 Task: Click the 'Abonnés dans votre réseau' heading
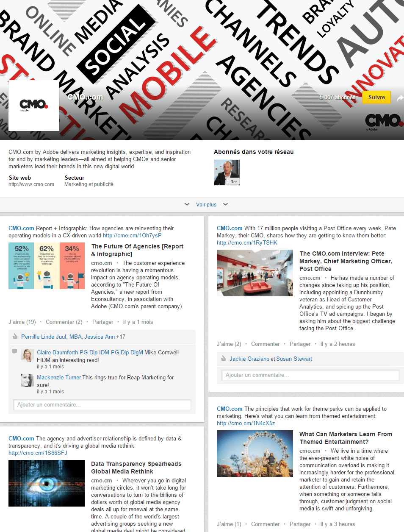coord(254,152)
